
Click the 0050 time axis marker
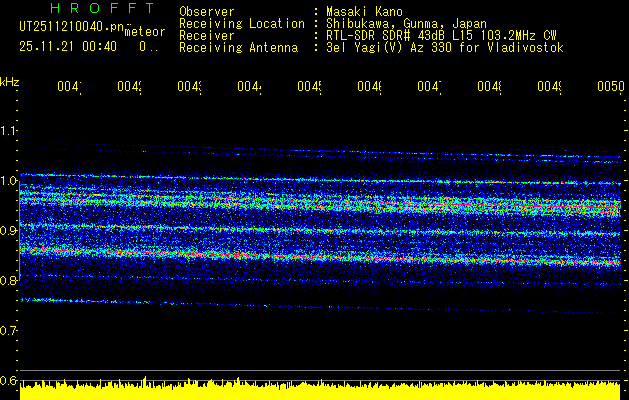coord(611,86)
